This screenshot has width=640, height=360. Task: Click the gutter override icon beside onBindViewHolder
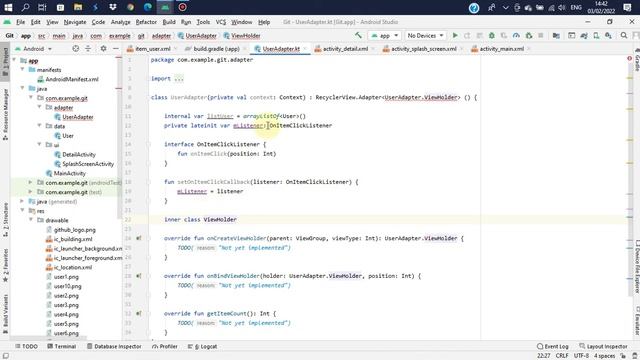(x=139, y=276)
